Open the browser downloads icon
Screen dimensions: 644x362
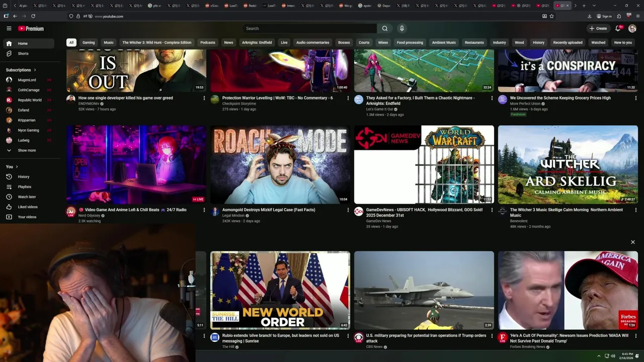[590, 16]
